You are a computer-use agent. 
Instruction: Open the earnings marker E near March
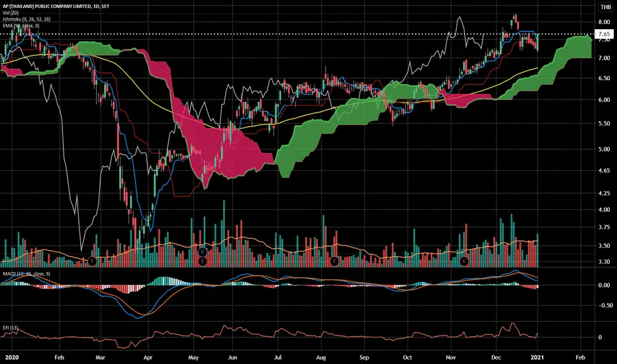coord(92,261)
